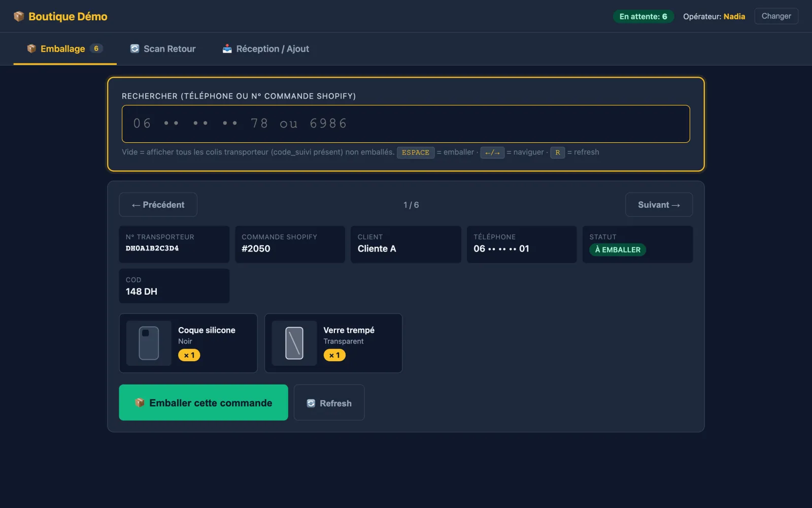
Task: Click the box emoji on Emballer button
Action: (x=140, y=402)
